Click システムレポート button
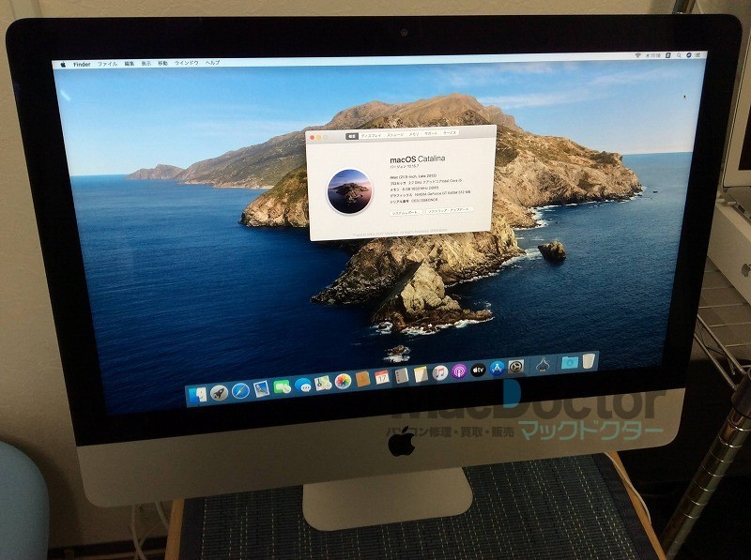This screenshot has width=751, height=560. (406, 213)
